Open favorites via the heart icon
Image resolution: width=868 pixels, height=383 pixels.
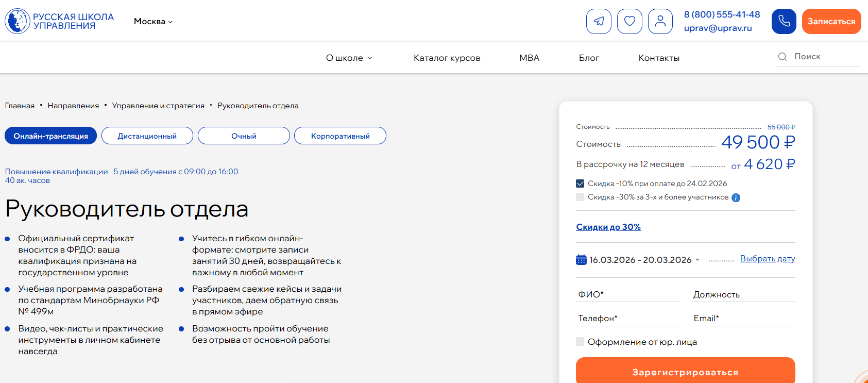tap(629, 21)
